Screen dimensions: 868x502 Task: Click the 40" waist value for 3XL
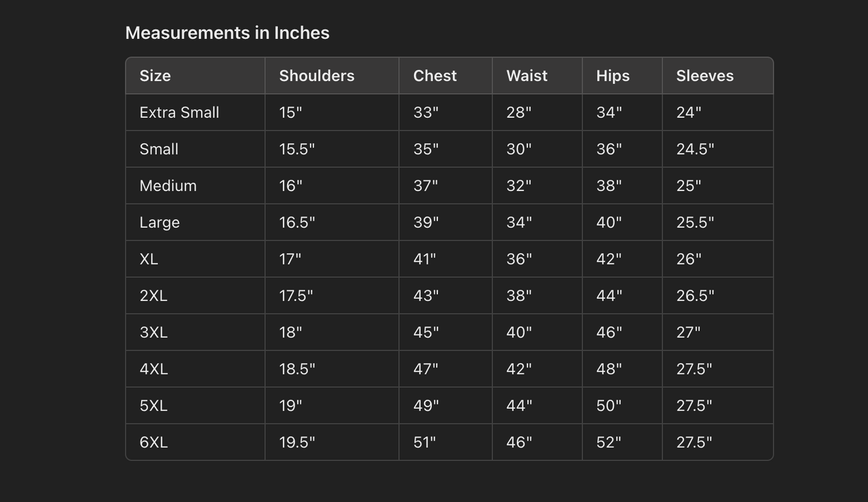519,332
